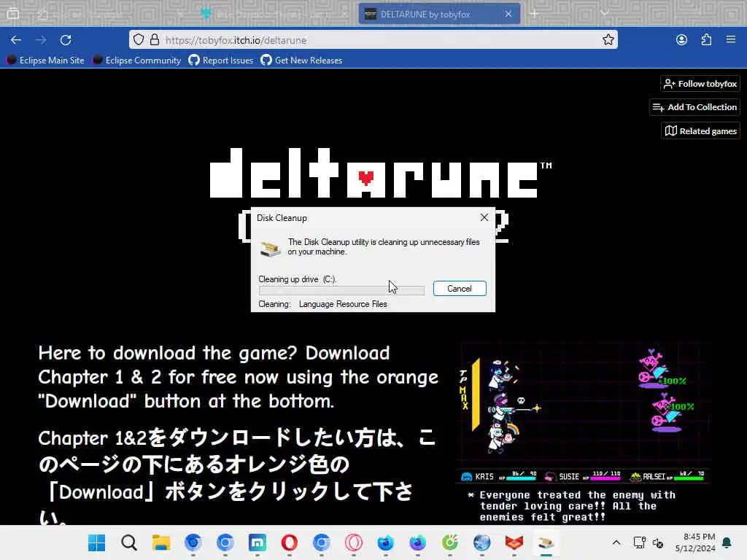747x560 pixels.
Task: Open the red Comodo icon on taskbar
Action: click(514, 542)
